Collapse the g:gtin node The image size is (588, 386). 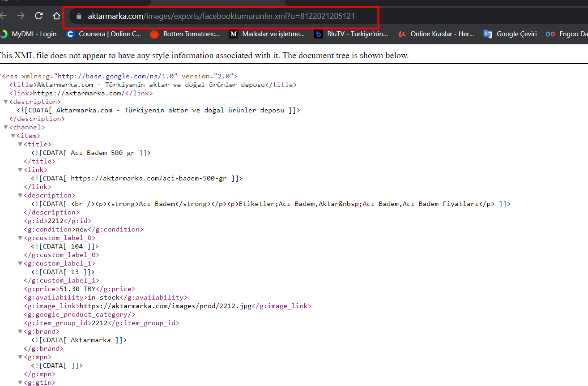(20, 383)
